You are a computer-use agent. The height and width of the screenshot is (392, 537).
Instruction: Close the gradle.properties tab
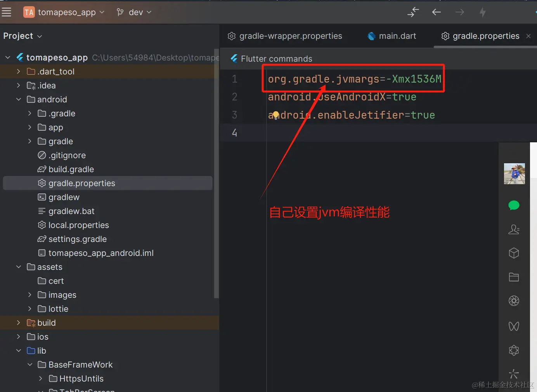[528, 36]
